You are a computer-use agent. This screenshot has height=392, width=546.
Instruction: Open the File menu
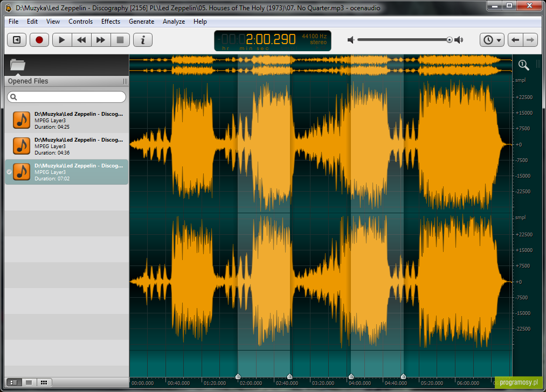pyautogui.click(x=13, y=22)
